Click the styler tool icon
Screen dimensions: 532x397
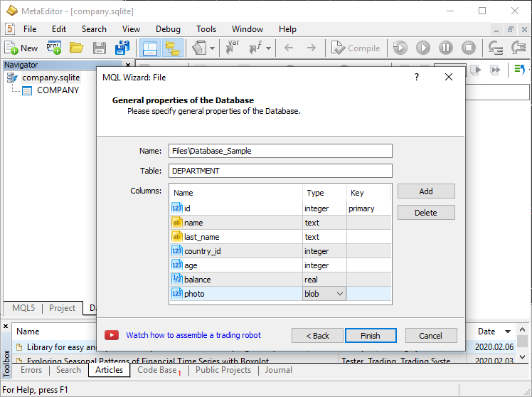tap(199, 48)
